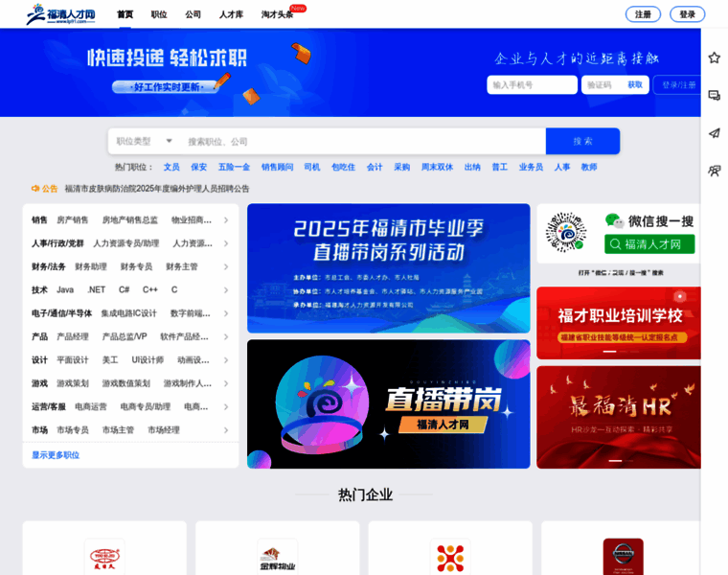Viewport: 728px width, 575px height.
Task: Click hot job tag 司机
Action: (x=312, y=167)
